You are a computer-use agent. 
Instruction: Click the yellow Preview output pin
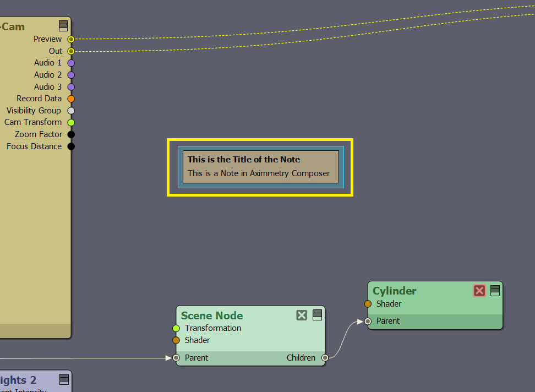click(71, 39)
